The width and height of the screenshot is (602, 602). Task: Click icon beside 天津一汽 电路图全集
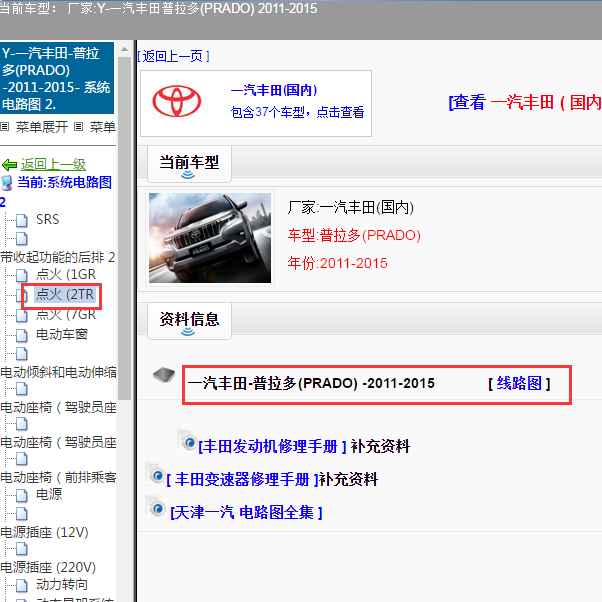coord(156,508)
